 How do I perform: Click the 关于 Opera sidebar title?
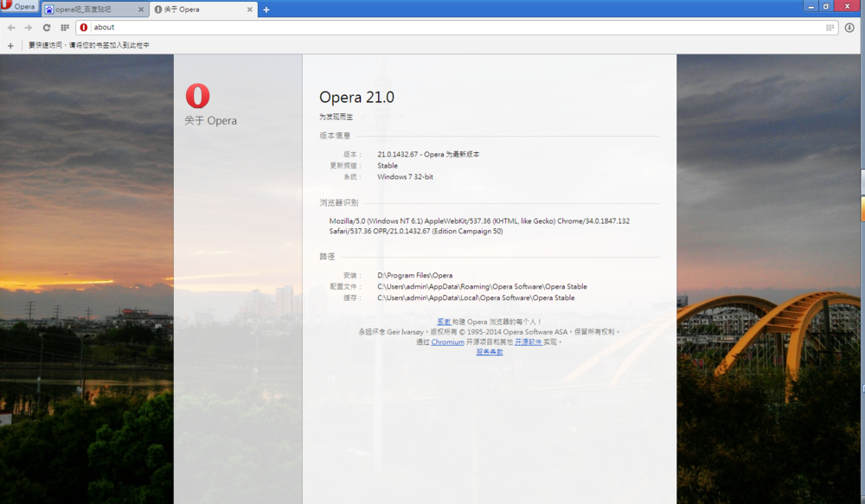point(211,121)
